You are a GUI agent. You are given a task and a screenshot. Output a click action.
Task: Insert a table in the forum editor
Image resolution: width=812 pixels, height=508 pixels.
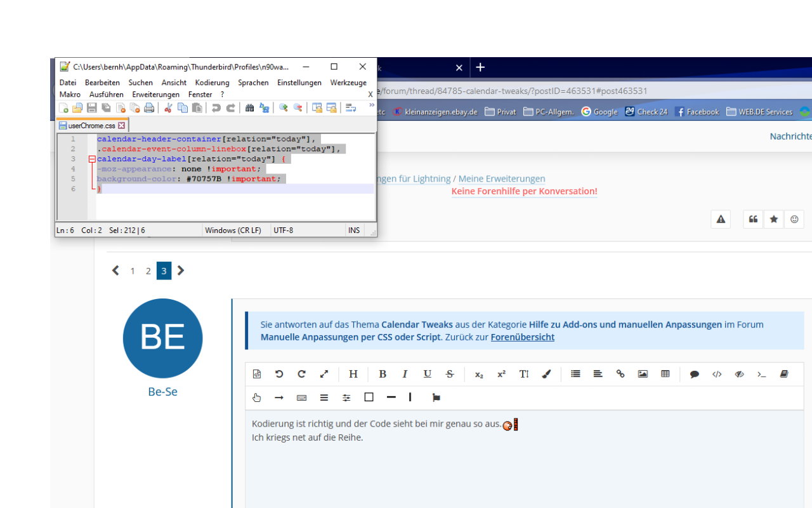[665, 374]
